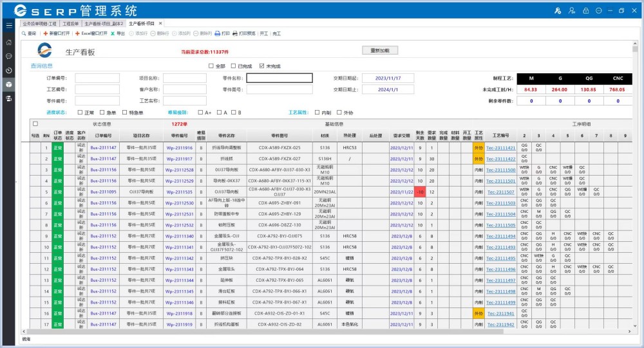Open the home icon in left sidebar
The image size is (644, 348).
pyautogui.click(x=9, y=42)
